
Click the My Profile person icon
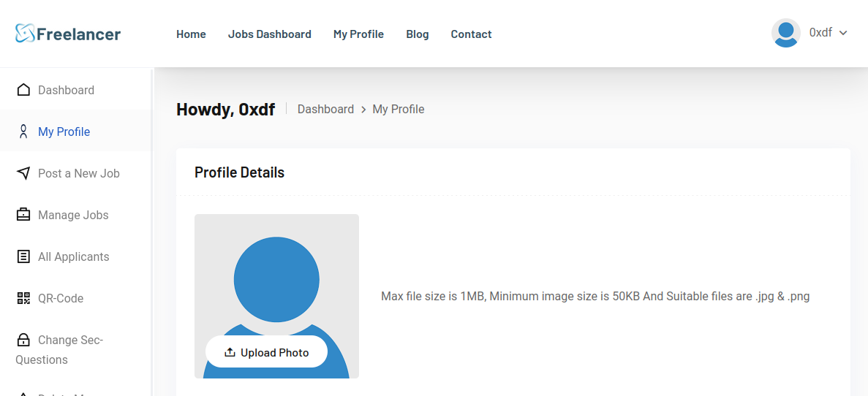coord(23,132)
